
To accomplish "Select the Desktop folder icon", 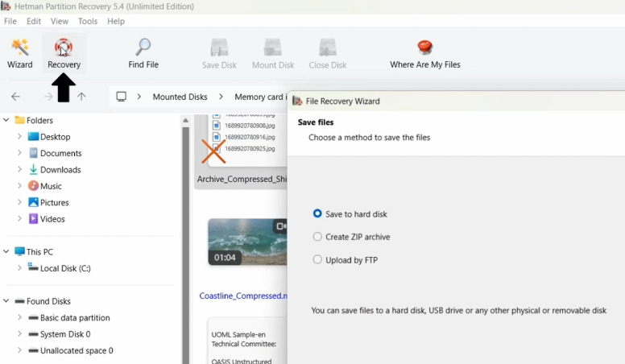I will (34, 137).
